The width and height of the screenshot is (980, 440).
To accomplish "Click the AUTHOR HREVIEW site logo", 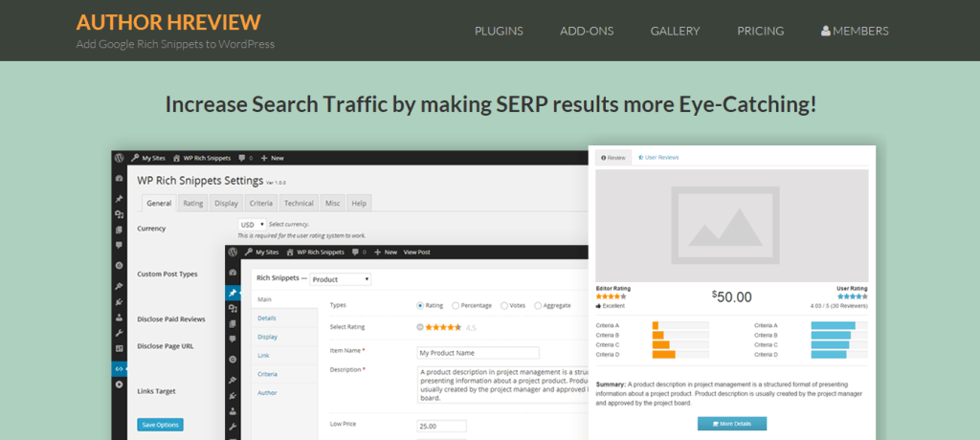I will (168, 22).
